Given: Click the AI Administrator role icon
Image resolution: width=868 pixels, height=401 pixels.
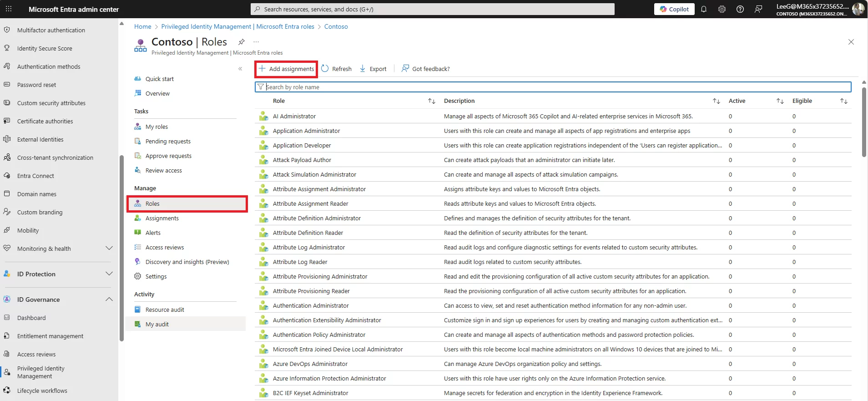Looking at the screenshot, I should (263, 116).
